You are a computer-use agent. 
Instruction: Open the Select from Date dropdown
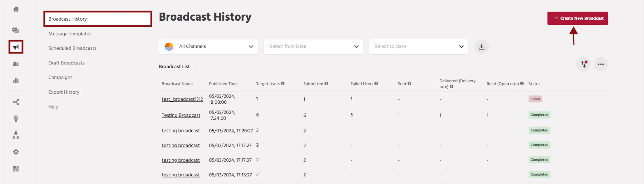(x=314, y=46)
